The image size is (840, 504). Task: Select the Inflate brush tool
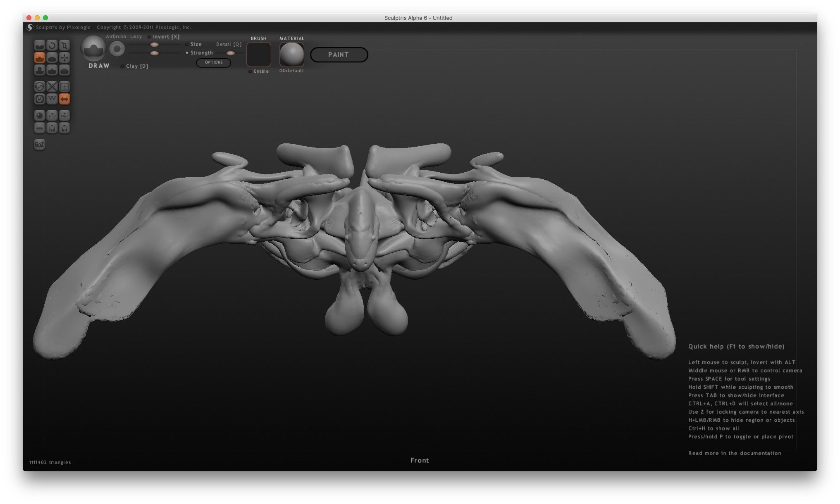click(39, 70)
